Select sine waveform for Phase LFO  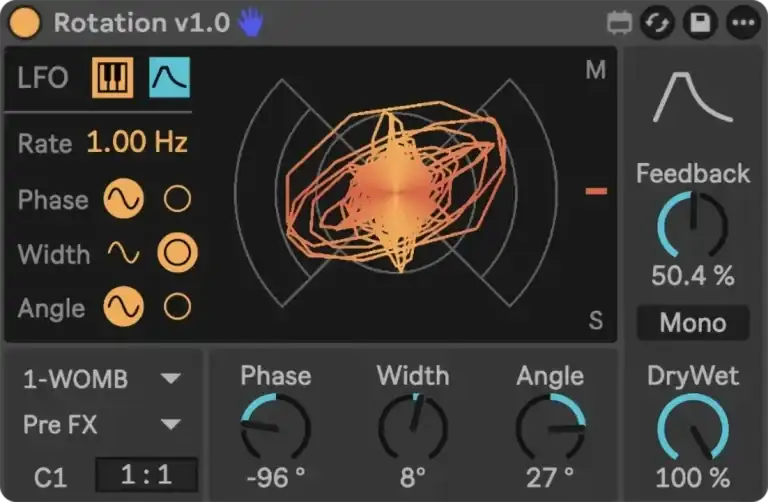coord(123,199)
